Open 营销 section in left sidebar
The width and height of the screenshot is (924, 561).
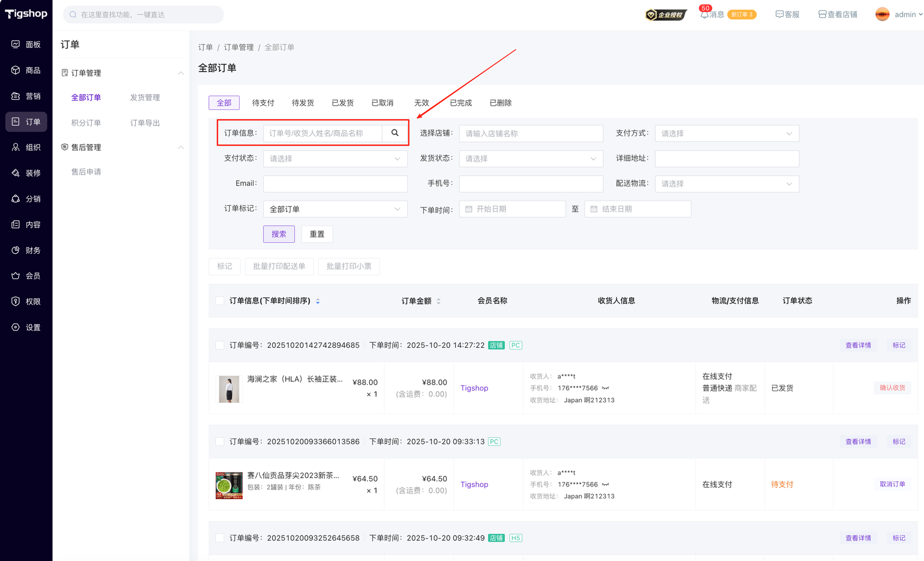27,96
